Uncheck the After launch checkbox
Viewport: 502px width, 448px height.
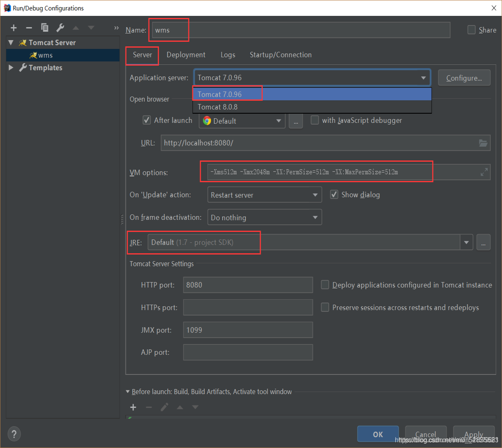147,120
